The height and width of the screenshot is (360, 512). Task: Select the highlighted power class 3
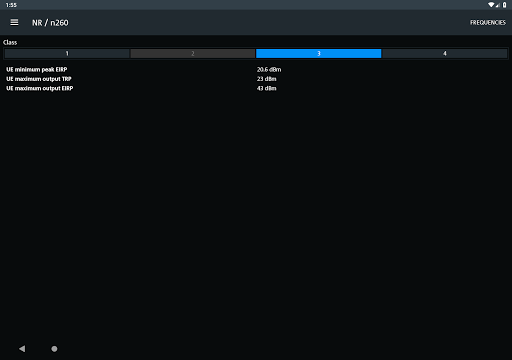319,53
